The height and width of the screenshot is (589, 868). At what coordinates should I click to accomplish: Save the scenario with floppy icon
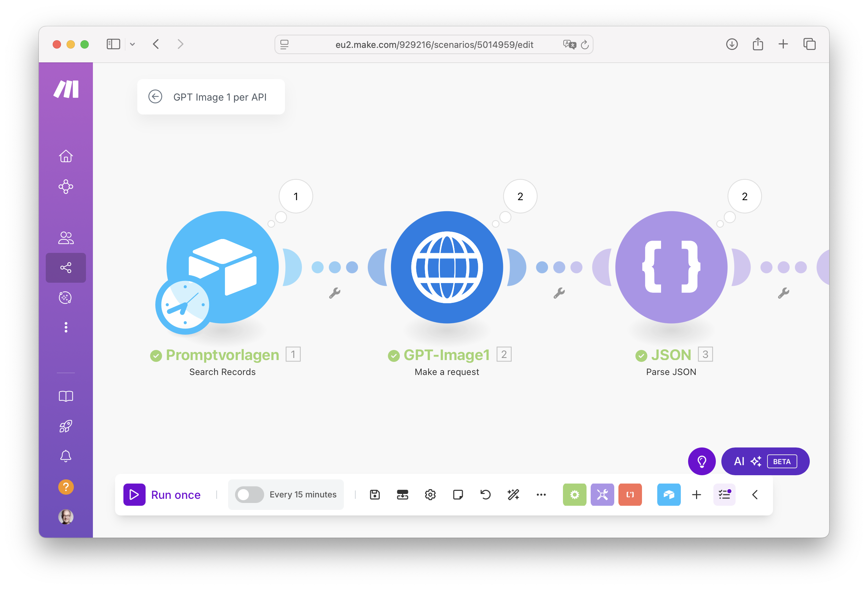tap(375, 495)
